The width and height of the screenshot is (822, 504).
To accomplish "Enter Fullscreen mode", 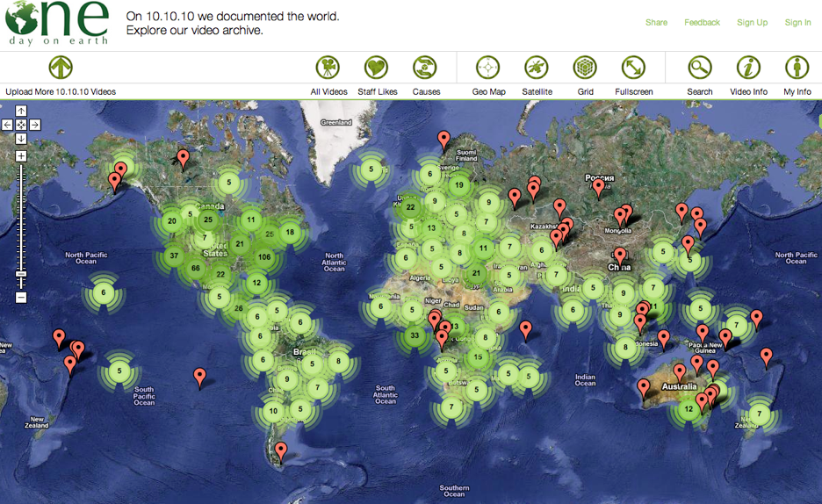I will [633, 68].
